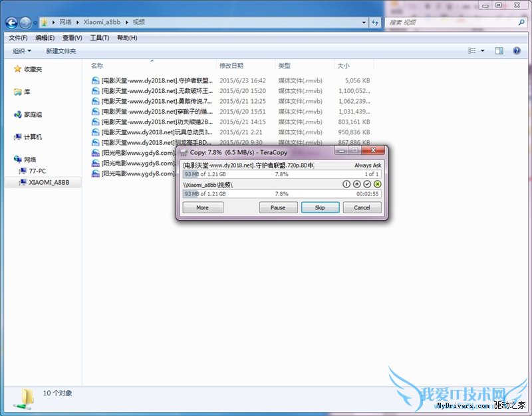
Task: Select 视频 breadcrumb in address bar
Action: [139, 22]
